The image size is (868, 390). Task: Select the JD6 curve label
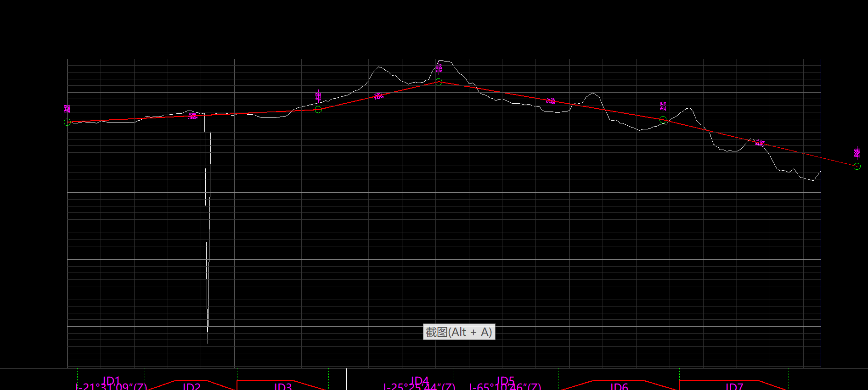[619, 386]
